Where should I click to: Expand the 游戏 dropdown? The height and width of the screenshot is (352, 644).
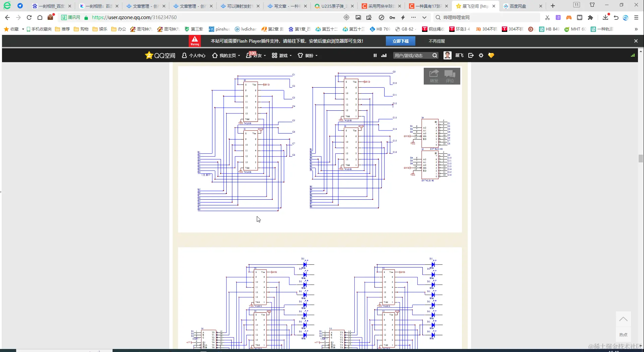tap(282, 55)
